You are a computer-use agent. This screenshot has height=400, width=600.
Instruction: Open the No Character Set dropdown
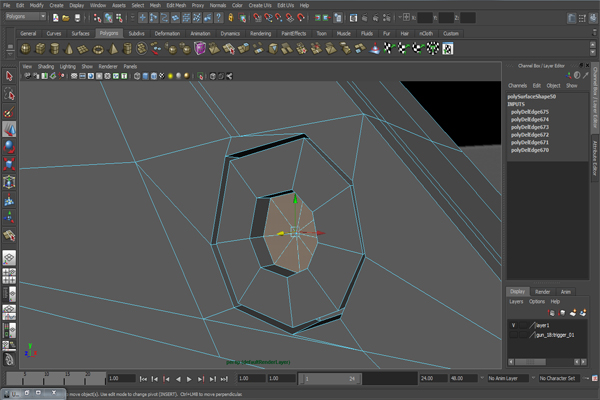[559, 378]
